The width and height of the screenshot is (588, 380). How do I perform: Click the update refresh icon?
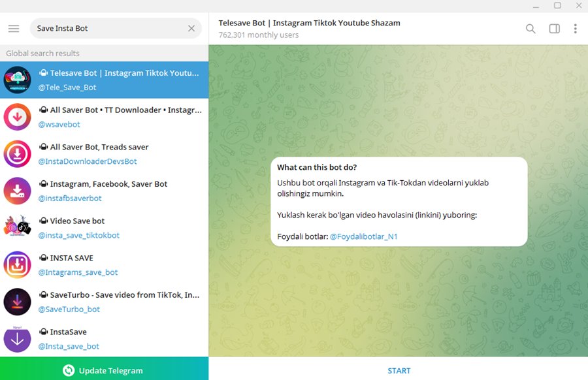69,370
